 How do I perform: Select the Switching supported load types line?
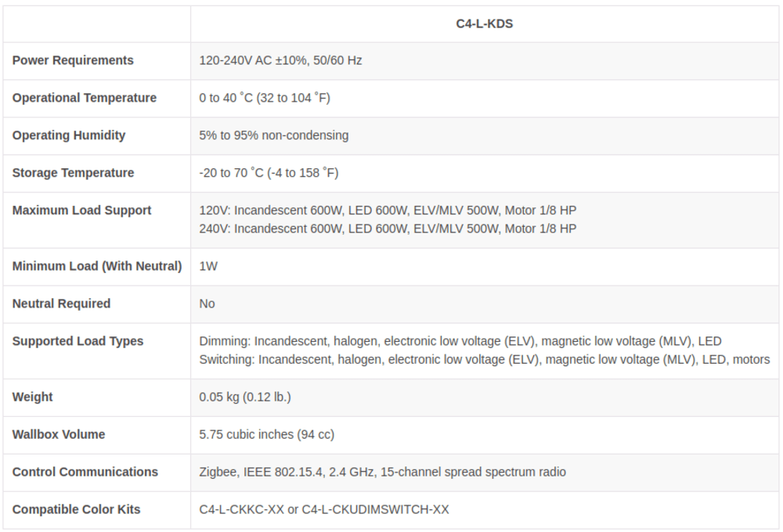(x=485, y=359)
